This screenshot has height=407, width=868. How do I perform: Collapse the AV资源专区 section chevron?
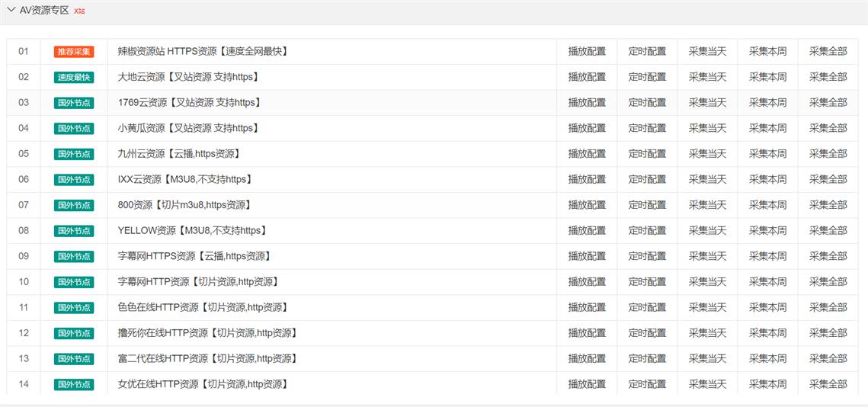coord(11,10)
